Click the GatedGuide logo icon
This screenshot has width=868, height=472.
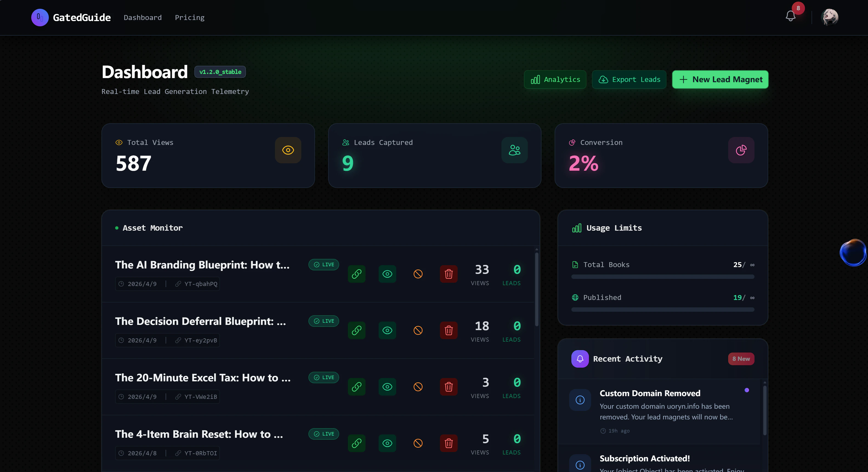(40, 18)
